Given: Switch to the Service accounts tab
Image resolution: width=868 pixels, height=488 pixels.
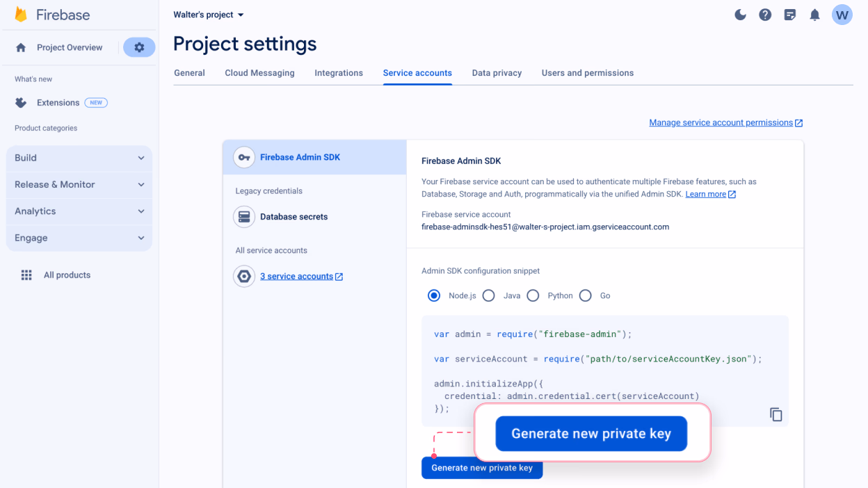Looking at the screenshot, I should coord(417,73).
